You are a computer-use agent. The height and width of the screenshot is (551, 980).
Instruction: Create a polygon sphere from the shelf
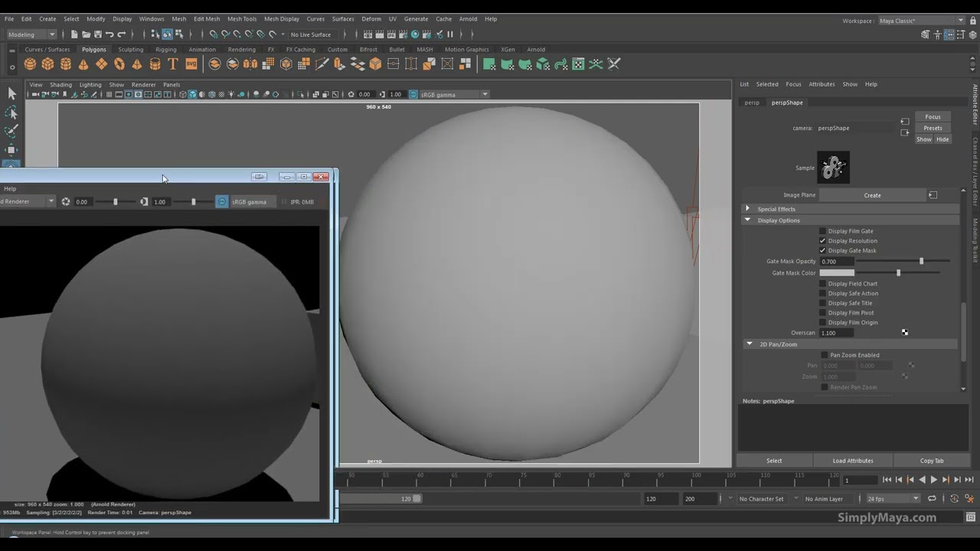click(x=30, y=64)
